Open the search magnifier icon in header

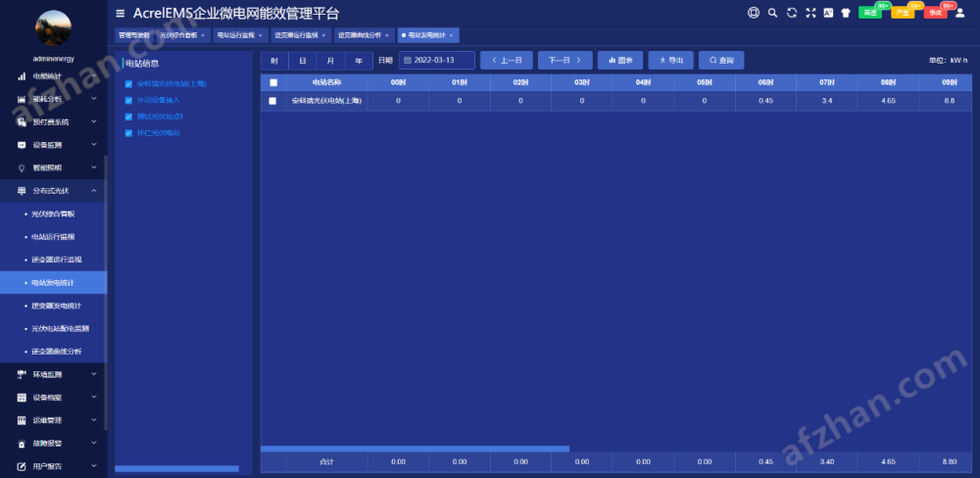(x=772, y=13)
